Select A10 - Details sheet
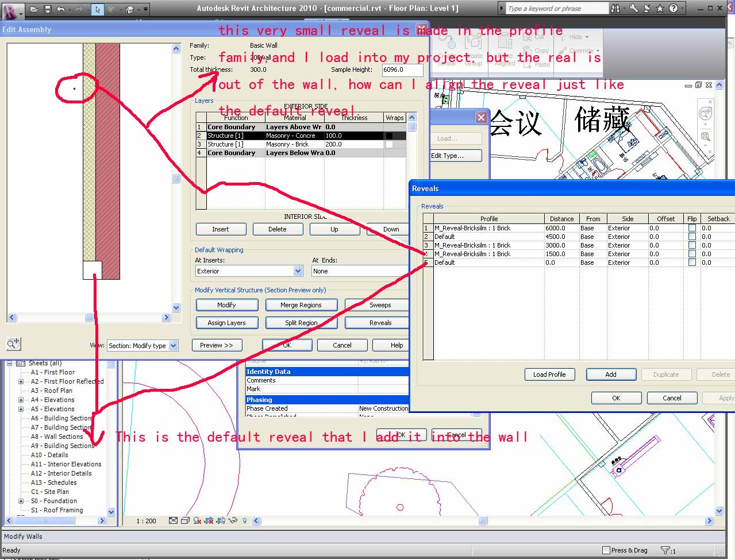 point(49,455)
